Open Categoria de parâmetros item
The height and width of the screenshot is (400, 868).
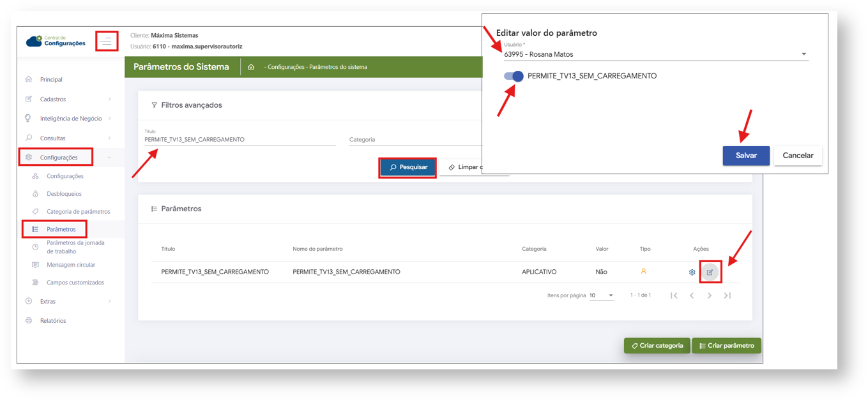[78, 212]
